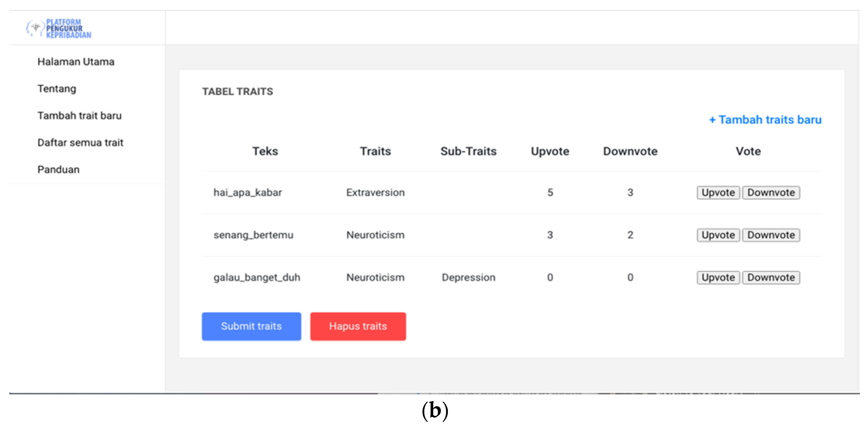Go to the Tentang page

(57, 89)
